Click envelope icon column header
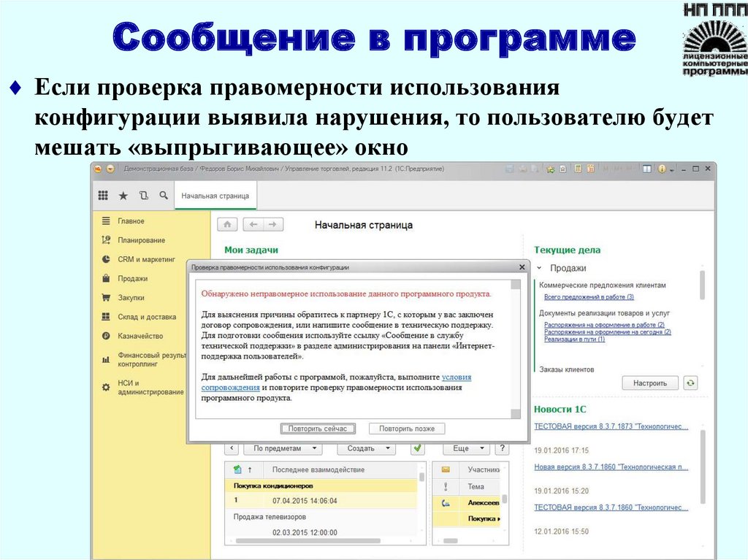This screenshot has width=748, height=560. coord(446,470)
